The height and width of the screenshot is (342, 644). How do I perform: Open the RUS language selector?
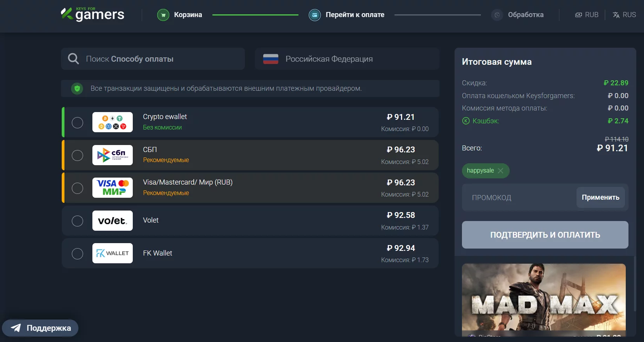(624, 15)
